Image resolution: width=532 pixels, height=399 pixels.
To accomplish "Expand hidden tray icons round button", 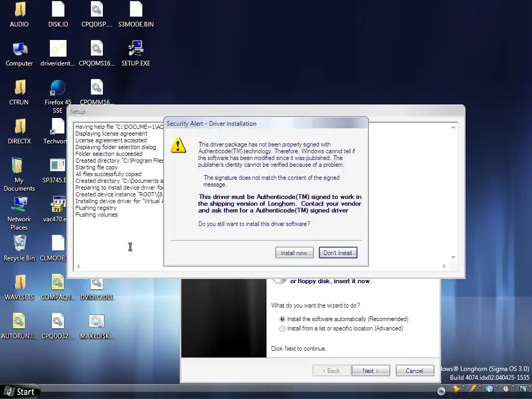I will [x=441, y=391].
